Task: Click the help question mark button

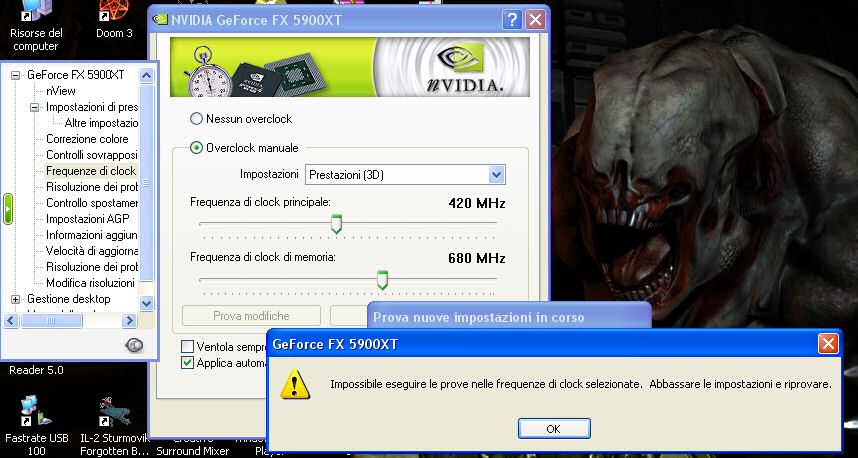Action: [x=512, y=20]
